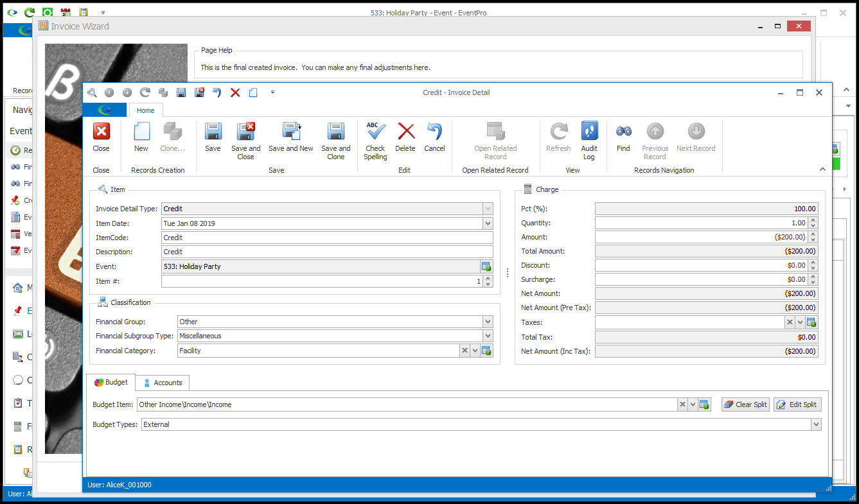Decrease the Quantity value

(813, 226)
